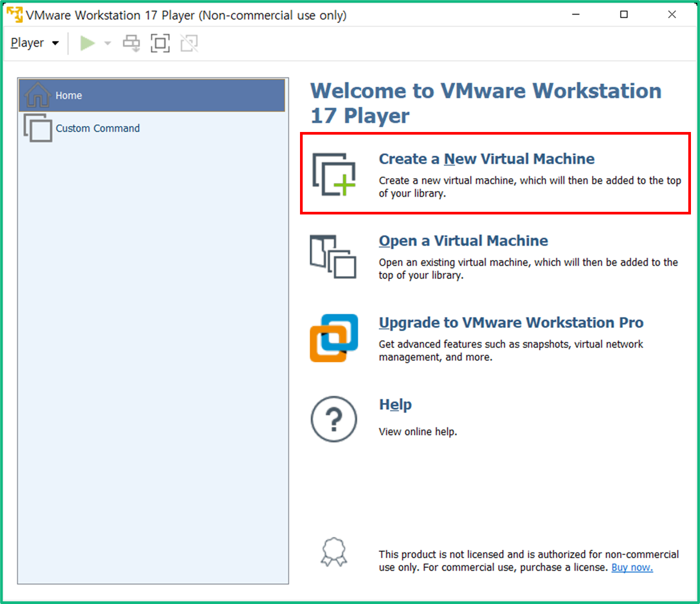Image resolution: width=700 pixels, height=604 pixels.
Task: Open the Player menu dropdown
Action: click(35, 43)
